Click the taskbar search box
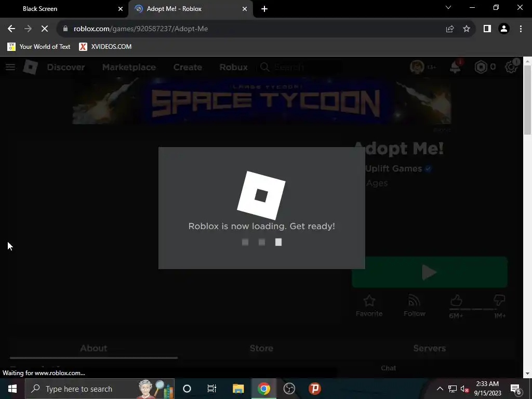The width and height of the screenshot is (532, 399). (100, 389)
